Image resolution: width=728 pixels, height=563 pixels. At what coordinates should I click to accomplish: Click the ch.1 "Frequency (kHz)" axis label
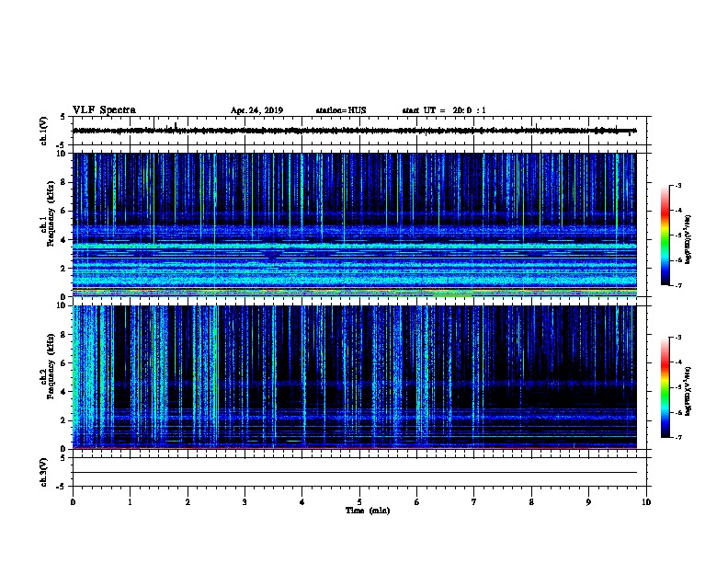click(x=51, y=214)
